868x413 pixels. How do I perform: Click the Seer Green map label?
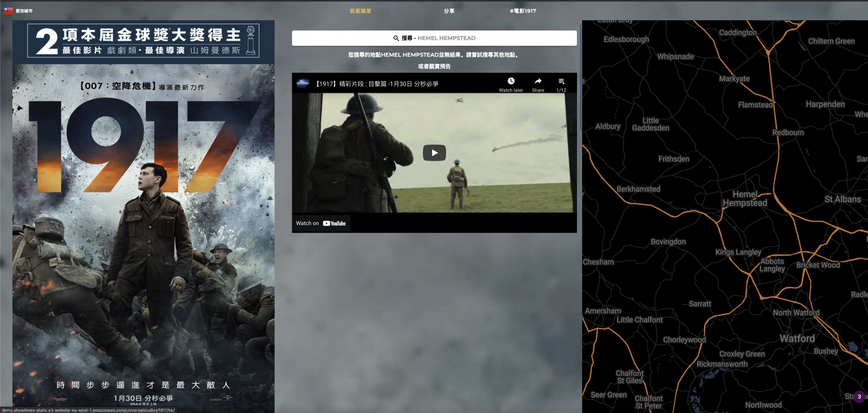pos(608,394)
